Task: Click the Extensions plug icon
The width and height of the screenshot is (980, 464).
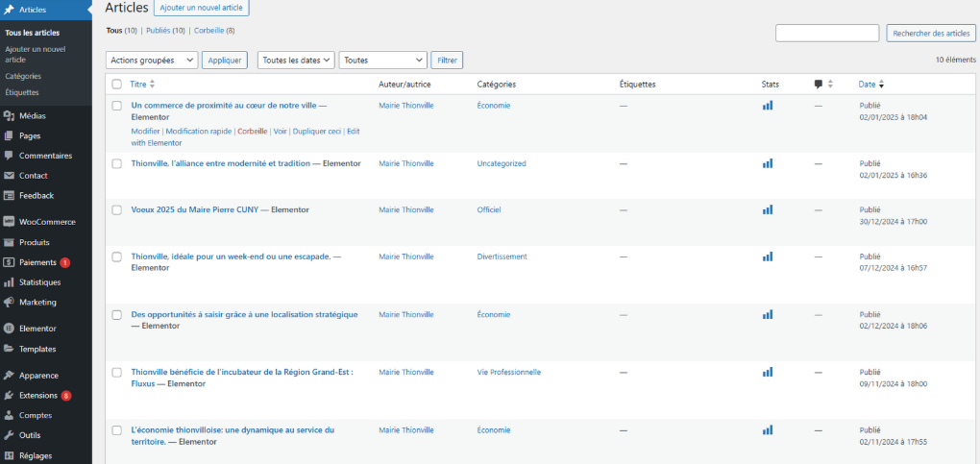Action: click(9, 396)
